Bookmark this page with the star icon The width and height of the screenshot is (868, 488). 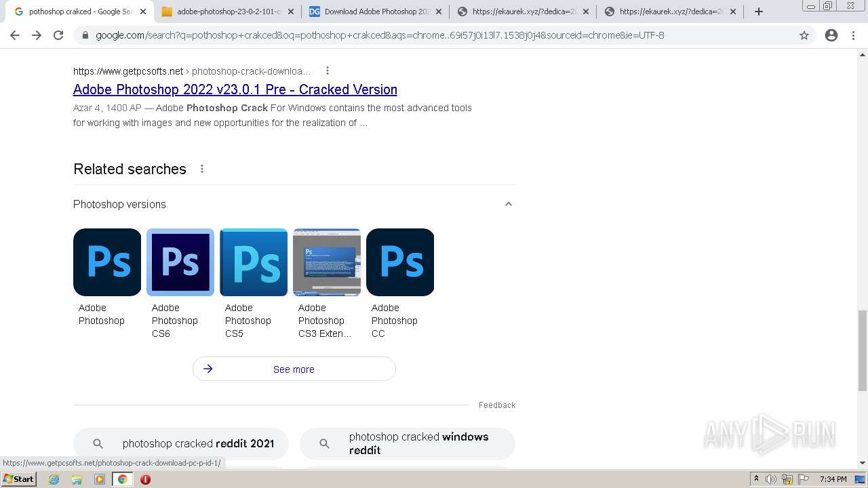(804, 35)
